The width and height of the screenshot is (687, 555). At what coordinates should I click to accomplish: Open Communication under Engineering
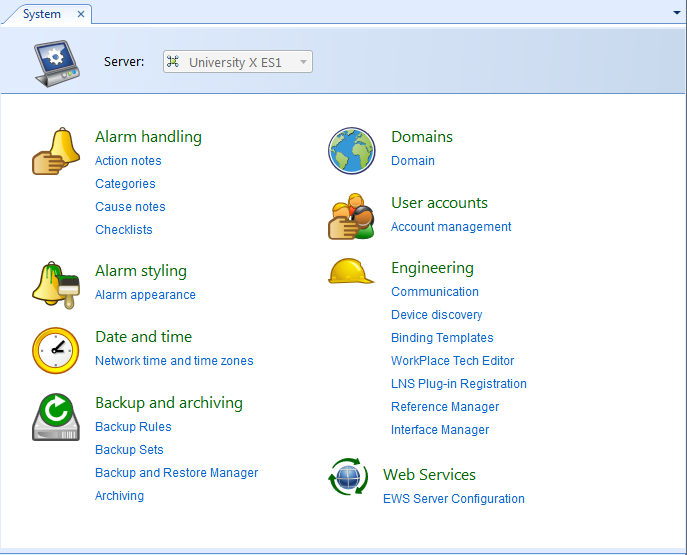point(435,292)
